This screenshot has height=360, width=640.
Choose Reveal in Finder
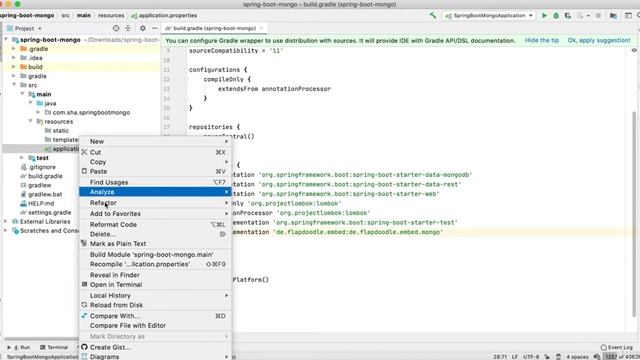coord(155,275)
